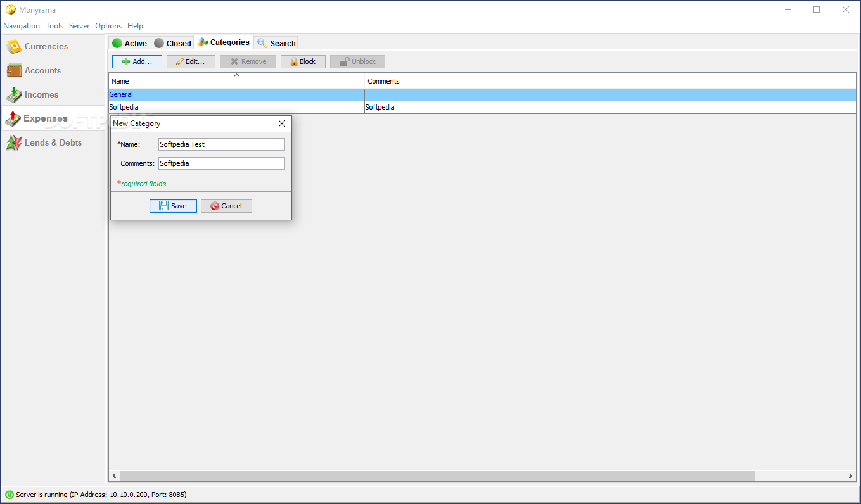
Task: Open the Accounts section in sidebar
Action: (53, 70)
